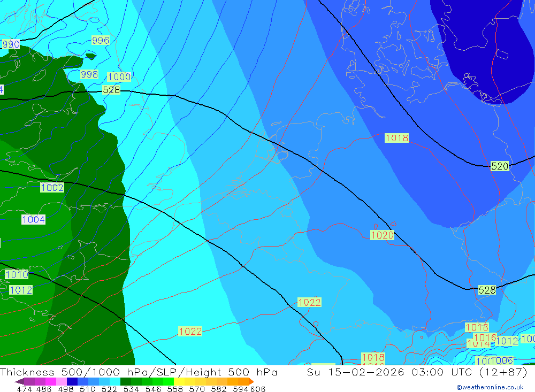Select the dark navy blue legend swatch

(x=72, y=381)
